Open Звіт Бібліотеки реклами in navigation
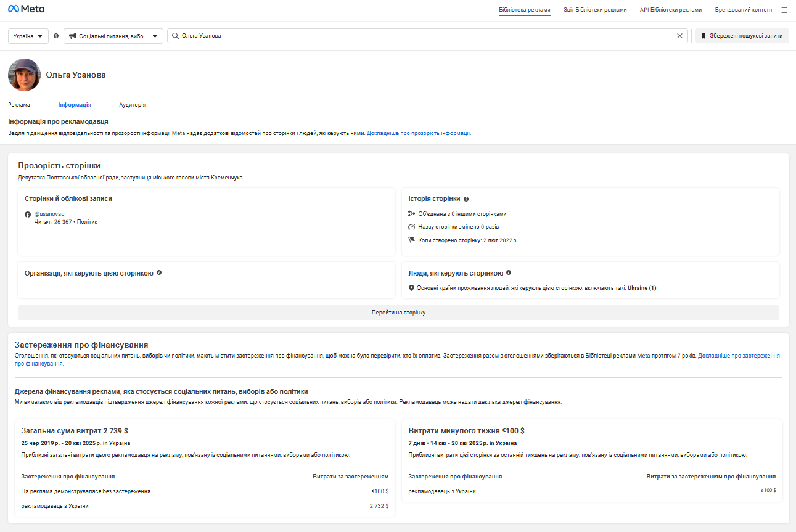Screen dimensions: 796x532 click(595, 10)
